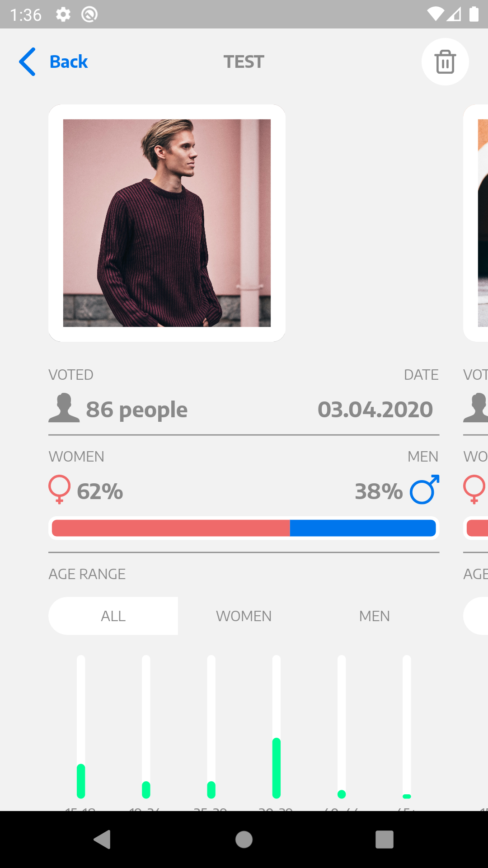The width and height of the screenshot is (488, 868).
Task: Tap the first age range bar
Action: pyautogui.click(x=81, y=727)
